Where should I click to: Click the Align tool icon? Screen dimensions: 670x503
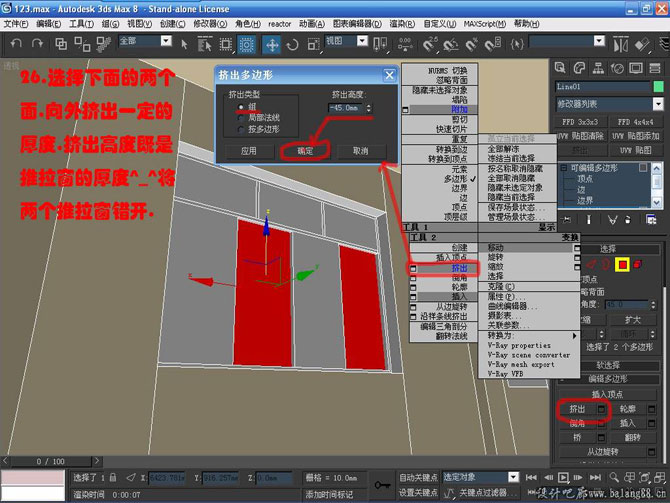pos(641,44)
